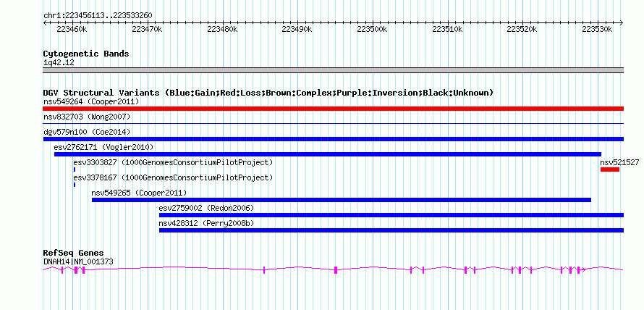
Task: Click the 223480k ruler tick label
Action: (222, 29)
